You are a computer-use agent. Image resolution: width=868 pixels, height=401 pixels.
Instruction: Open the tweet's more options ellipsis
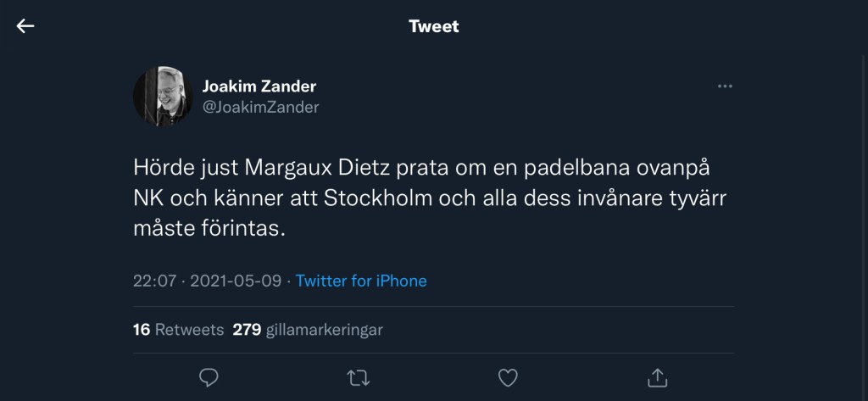tap(725, 86)
